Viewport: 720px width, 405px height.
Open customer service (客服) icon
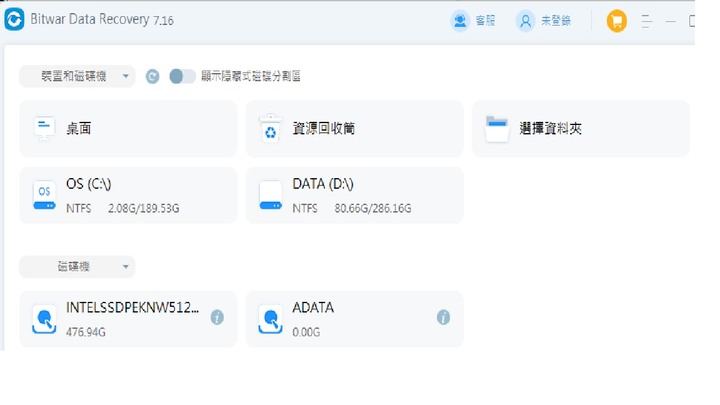click(460, 21)
